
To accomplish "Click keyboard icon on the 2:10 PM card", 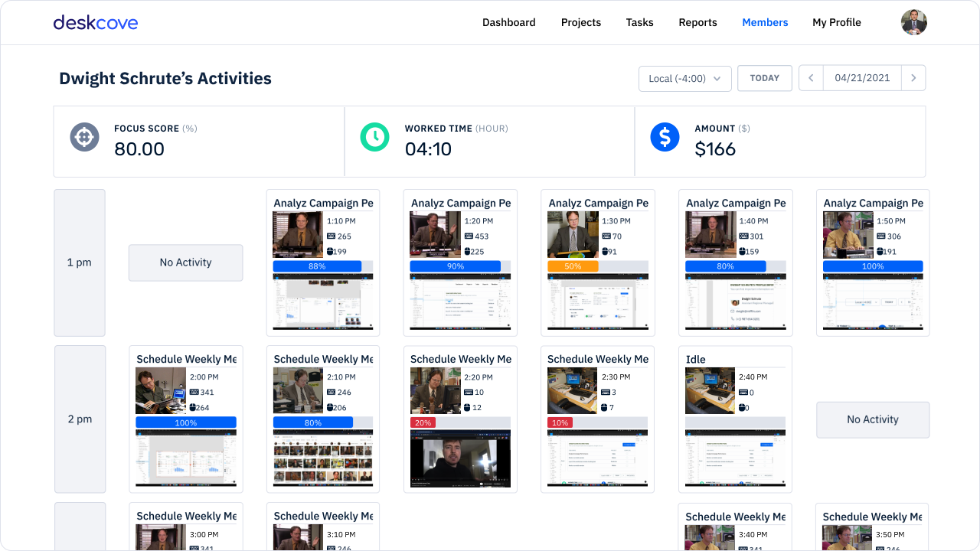I will pos(332,393).
